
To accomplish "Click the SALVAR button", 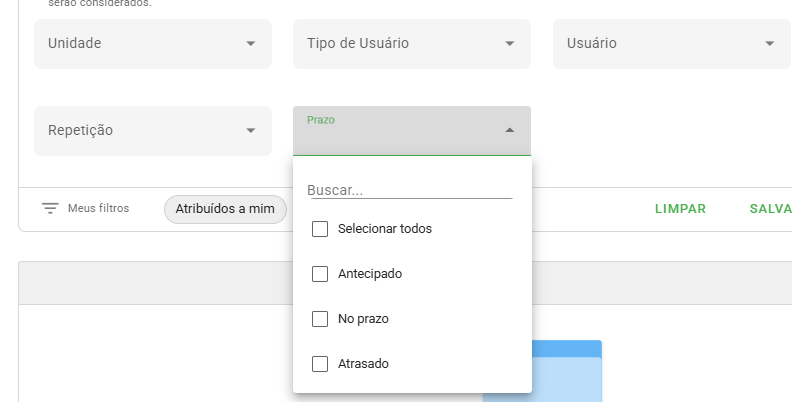I will (x=771, y=209).
